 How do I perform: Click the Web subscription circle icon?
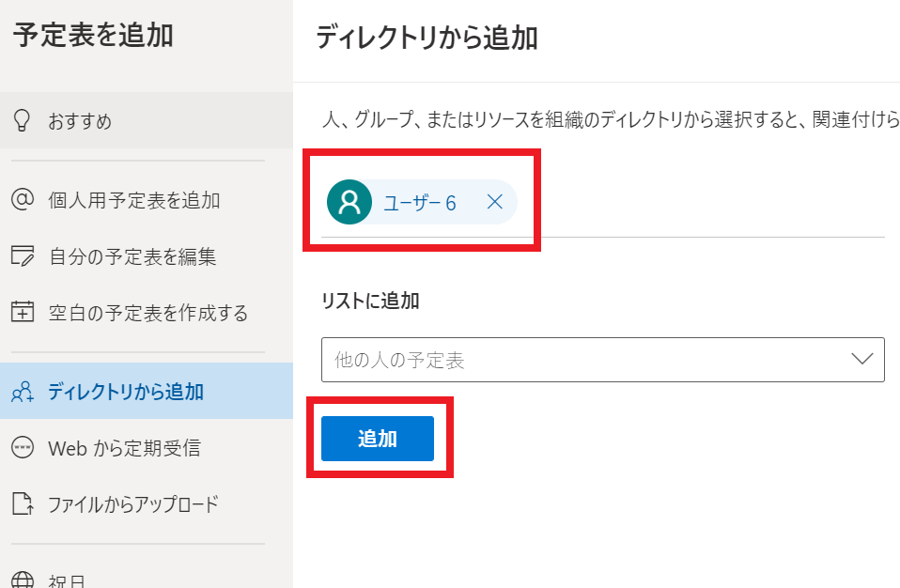pyautogui.click(x=23, y=447)
